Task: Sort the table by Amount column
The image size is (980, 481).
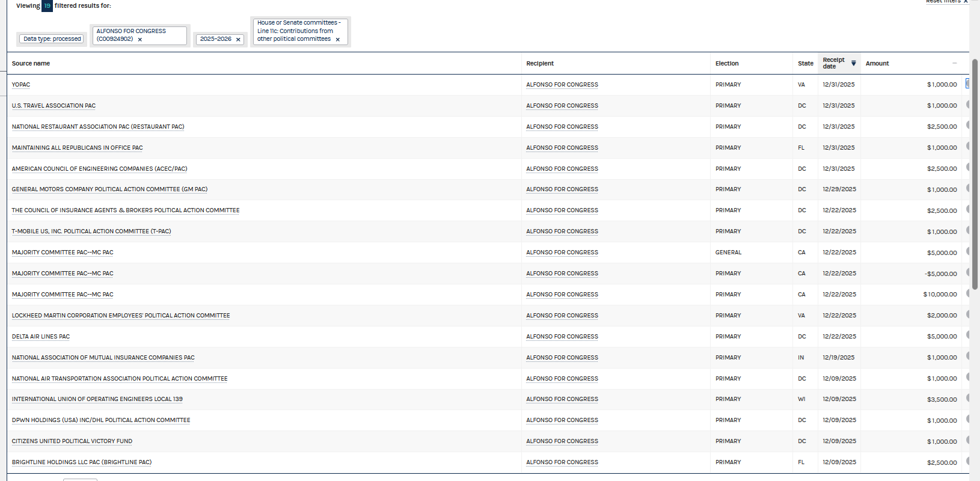Action: 877,63
